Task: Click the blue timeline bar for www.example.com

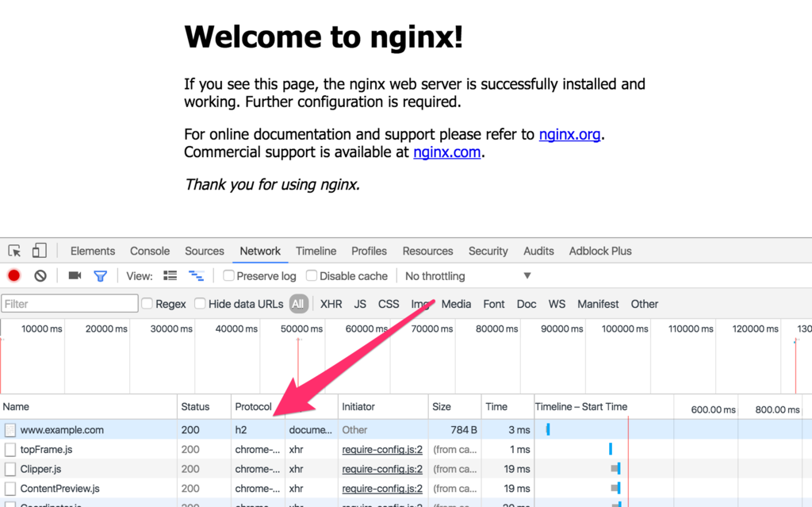Action: tap(547, 429)
